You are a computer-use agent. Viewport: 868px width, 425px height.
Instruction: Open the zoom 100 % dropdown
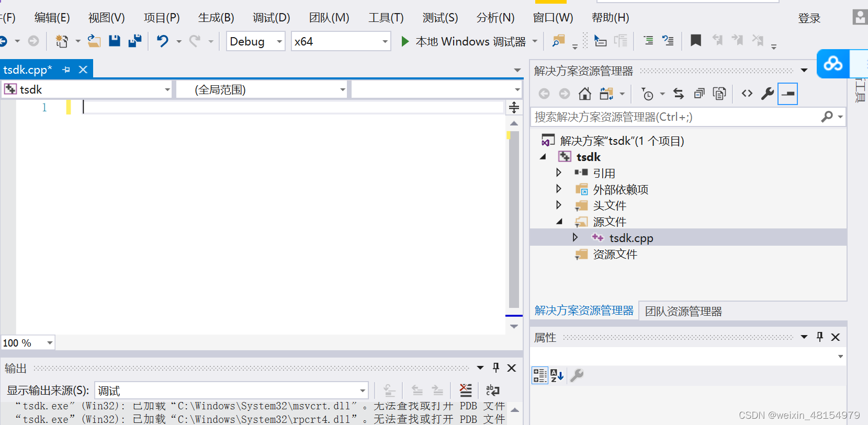point(50,343)
